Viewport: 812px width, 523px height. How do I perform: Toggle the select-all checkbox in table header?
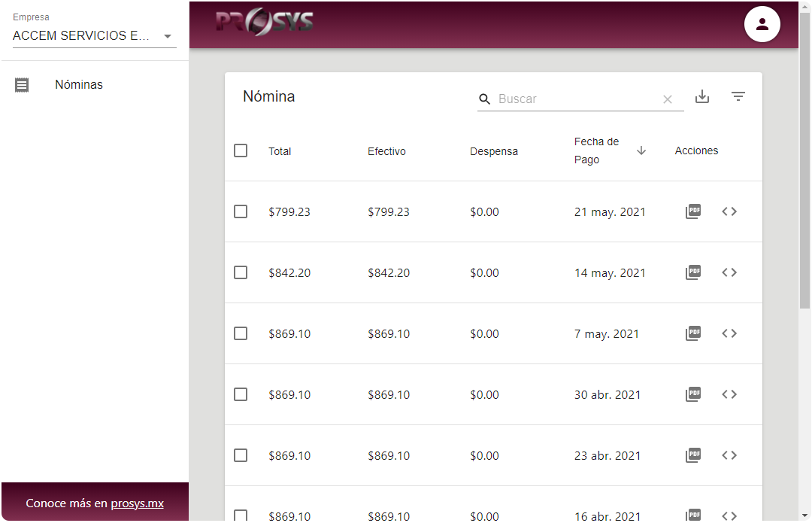[x=241, y=151]
